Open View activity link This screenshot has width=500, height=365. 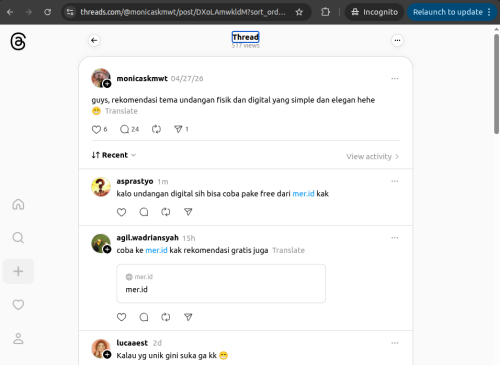pos(373,156)
